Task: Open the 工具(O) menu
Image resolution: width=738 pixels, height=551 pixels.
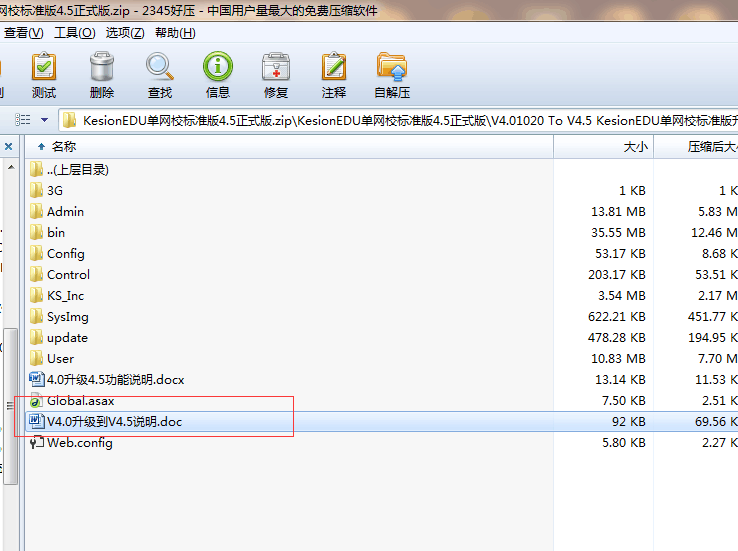Action: [x=74, y=33]
